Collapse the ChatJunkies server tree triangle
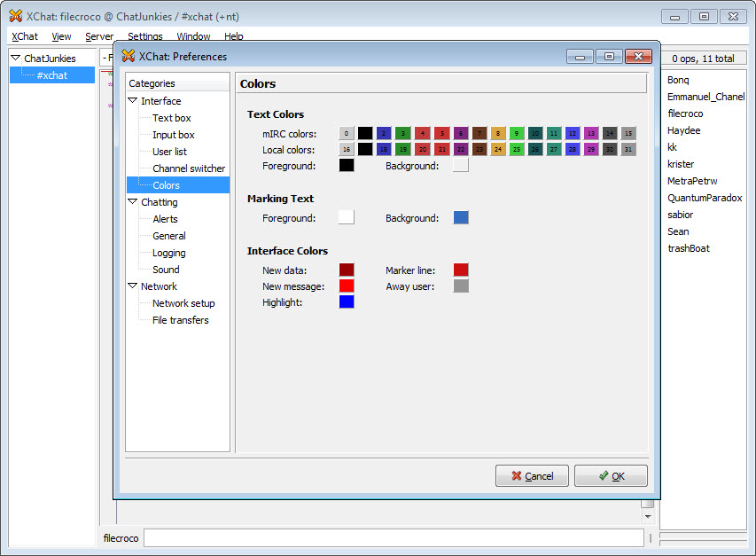The width and height of the screenshot is (756, 556). point(16,58)
